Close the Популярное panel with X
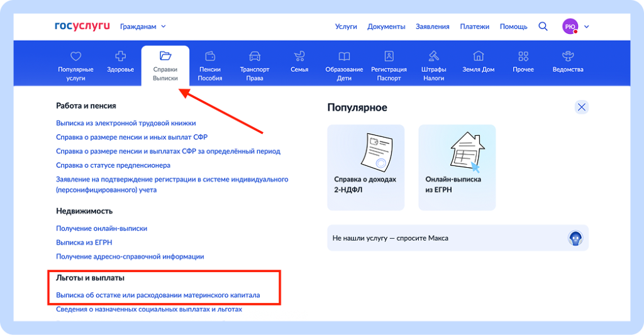Viewport: 644px width, 335px height. [582, 107]
